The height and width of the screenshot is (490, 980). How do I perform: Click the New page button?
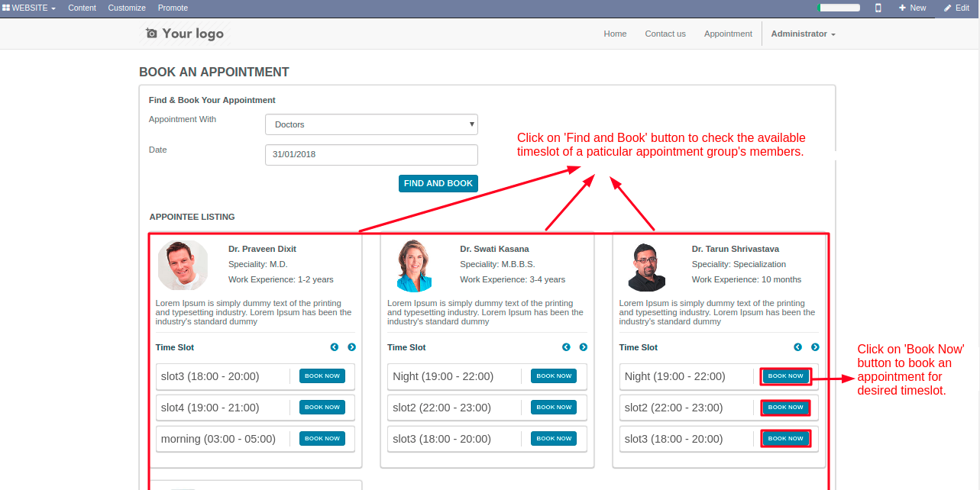pos(912,8)
